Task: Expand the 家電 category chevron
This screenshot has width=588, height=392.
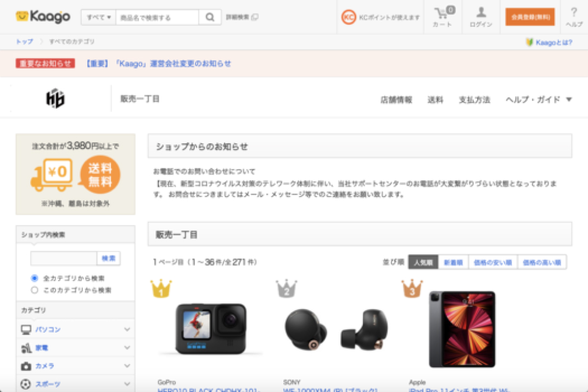Action: [x=127, y=348]
